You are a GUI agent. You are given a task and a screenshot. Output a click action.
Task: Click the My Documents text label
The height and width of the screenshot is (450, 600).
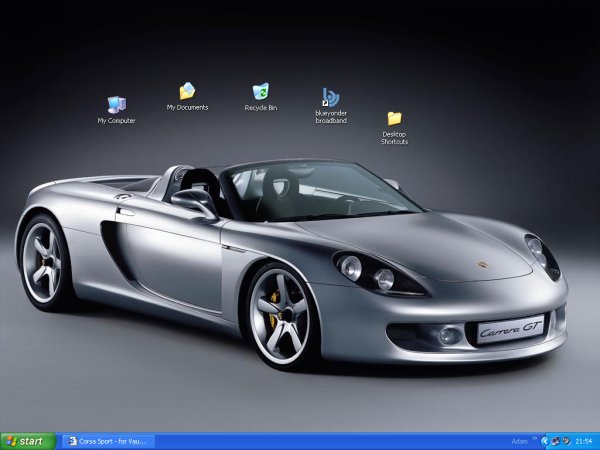tap(187, 107)
